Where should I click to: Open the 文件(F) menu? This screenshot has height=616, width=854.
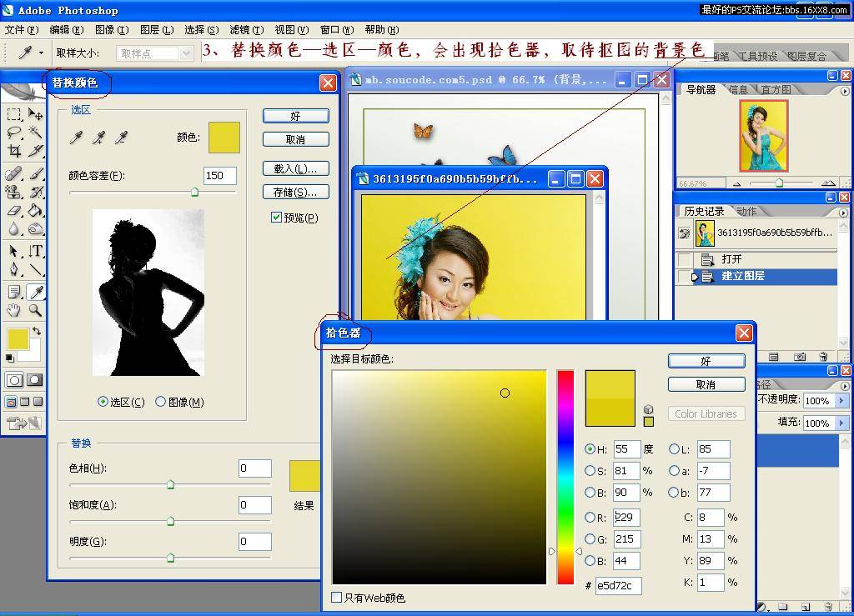pos(22,29)
